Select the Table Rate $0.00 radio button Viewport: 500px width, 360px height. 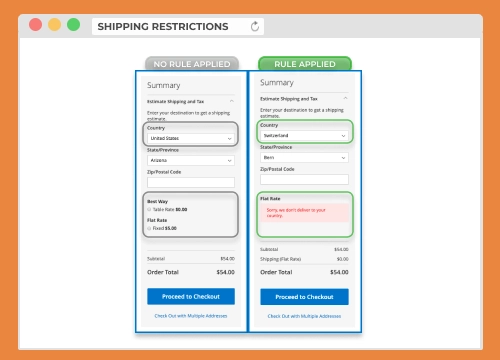tap(149, 209)
